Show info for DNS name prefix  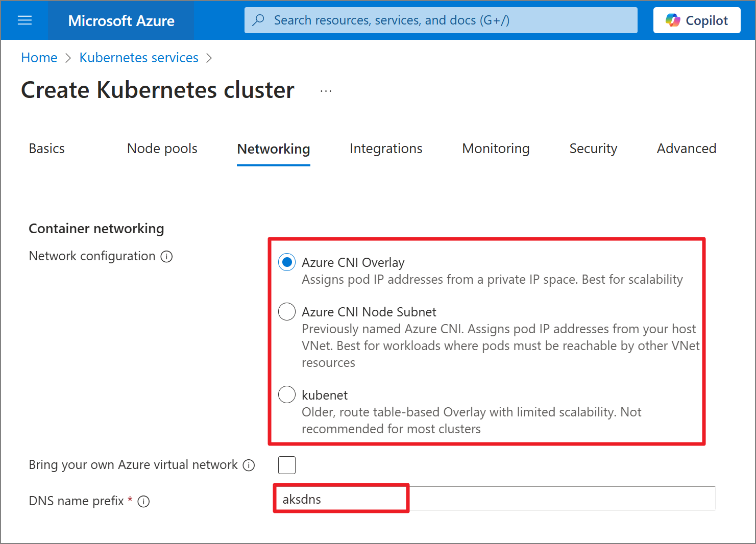click(144, 502)
